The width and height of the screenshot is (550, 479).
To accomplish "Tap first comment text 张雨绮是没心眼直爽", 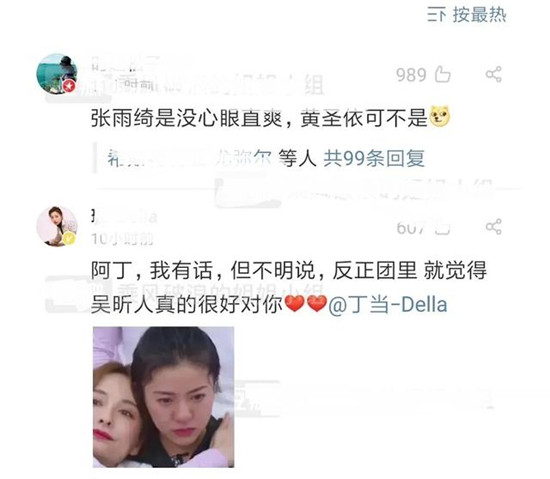I will coord(187,118).
